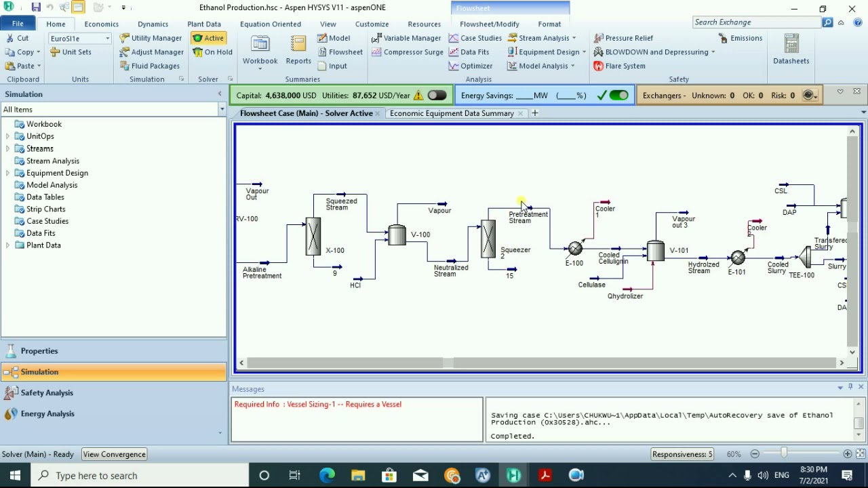The height and width of the screenshot is (488, 868).
Task: Select the E-100 cooler on the flowsheet
Action: click(x=576, y=249)
